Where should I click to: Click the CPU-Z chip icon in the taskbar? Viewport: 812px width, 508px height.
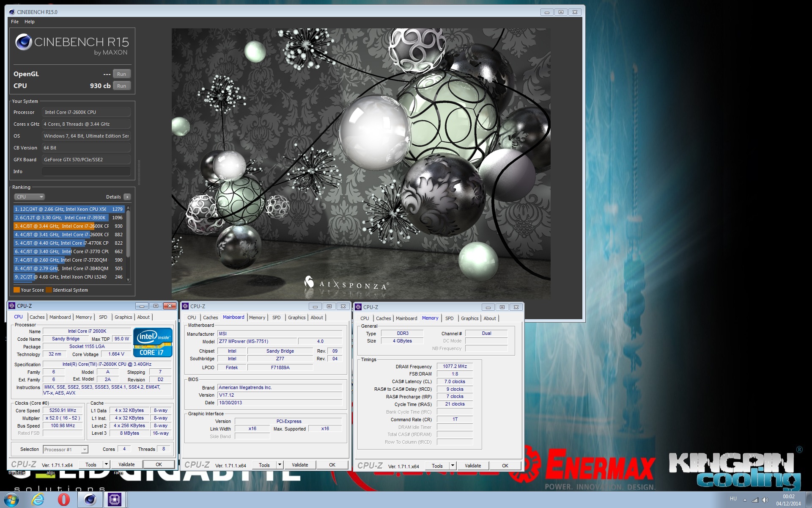pyautogui.click(x=115, y=500)
